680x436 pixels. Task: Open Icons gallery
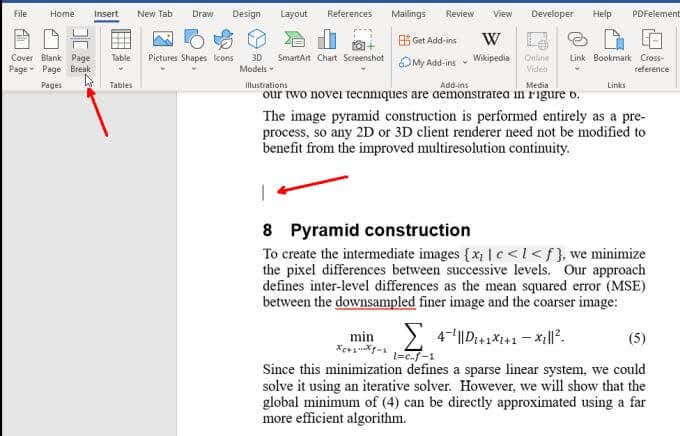[223, 46]
